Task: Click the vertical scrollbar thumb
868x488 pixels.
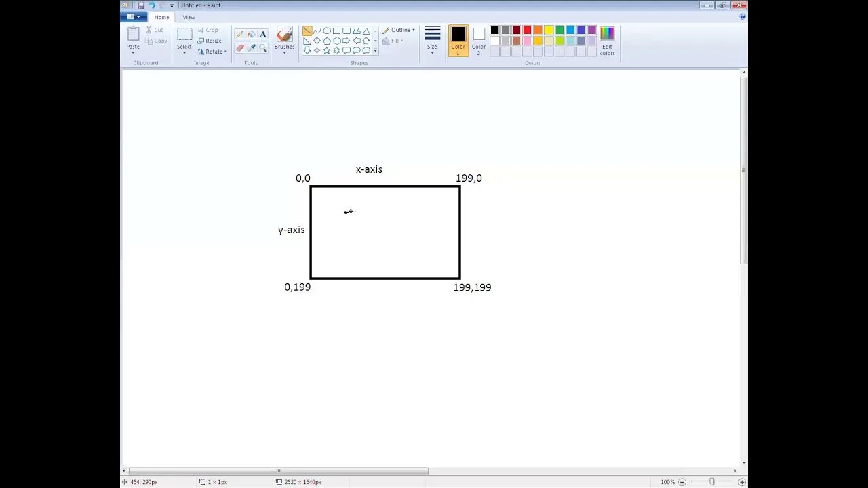Action: pyautogui.click(x=744, y=169)
